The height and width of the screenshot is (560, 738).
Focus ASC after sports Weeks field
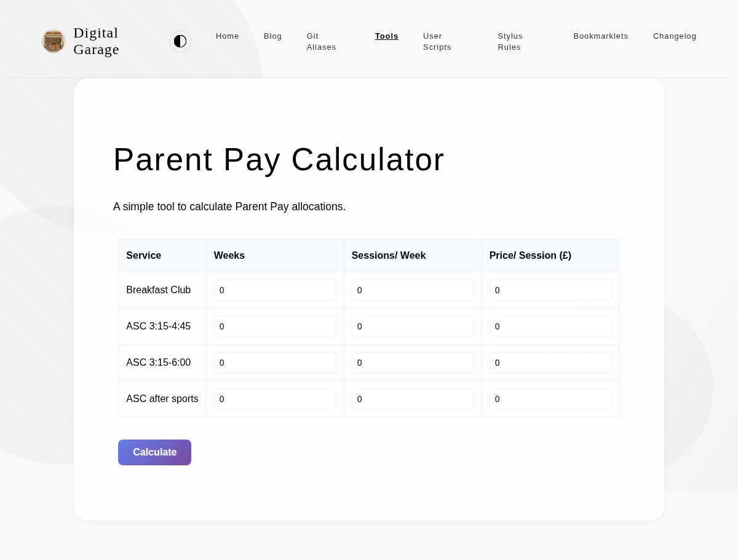pos(275,399)
